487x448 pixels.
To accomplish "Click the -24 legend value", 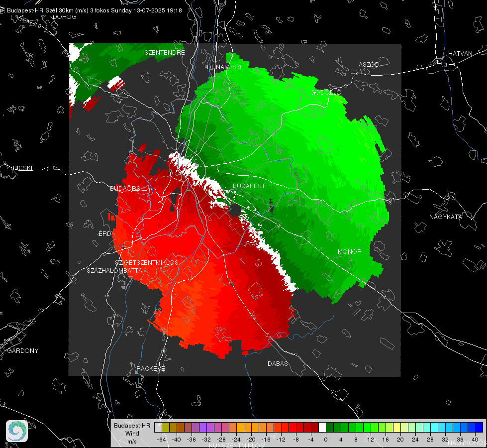I will pyautogui.click(x=236, y=440).
